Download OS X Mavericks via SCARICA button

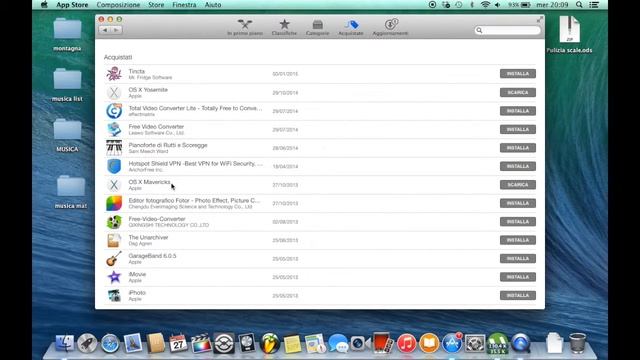pos(518,185)
